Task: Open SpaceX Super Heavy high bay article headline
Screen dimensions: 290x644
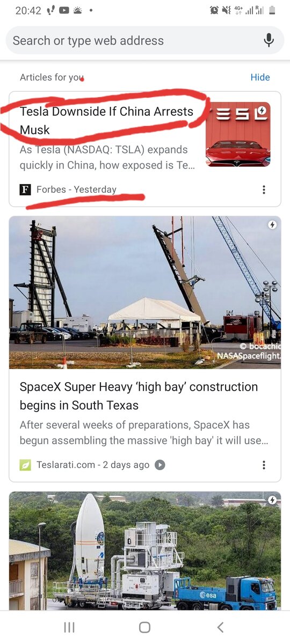Action: pos(139,396)
